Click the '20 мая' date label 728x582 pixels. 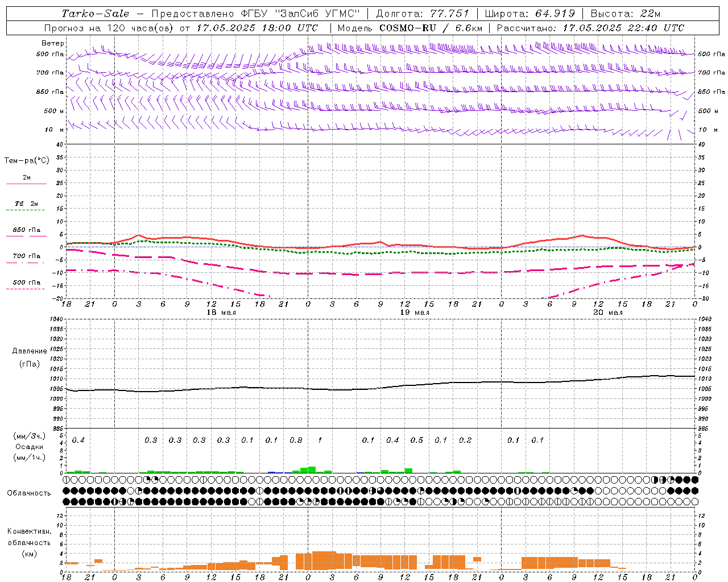pos(608,313)
